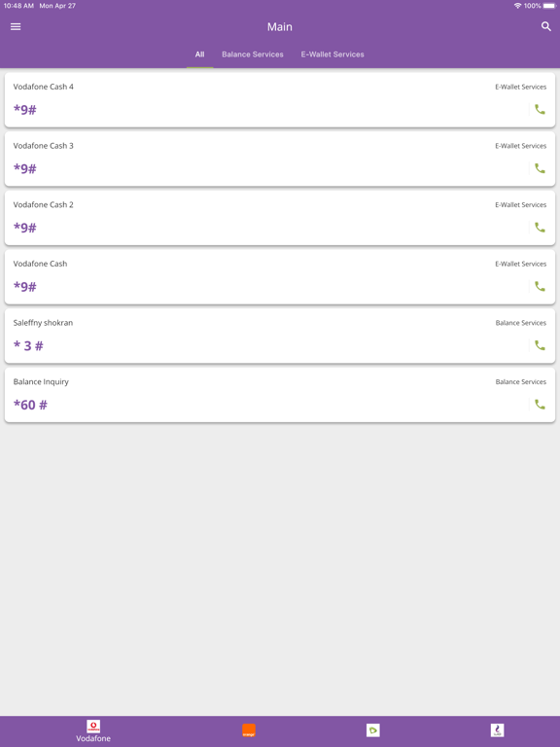
Task: Switch to E-Wallet Services tab
Action: (x=332, y=54)
